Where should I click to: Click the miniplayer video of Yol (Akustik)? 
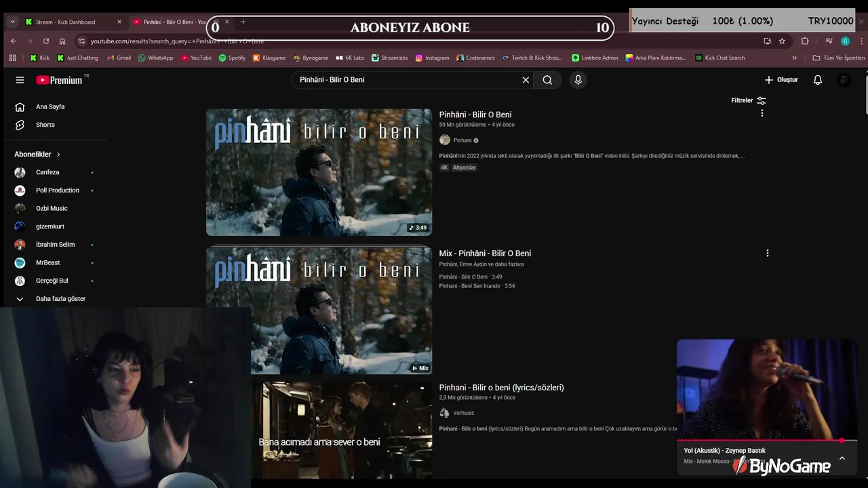[767, 390]
